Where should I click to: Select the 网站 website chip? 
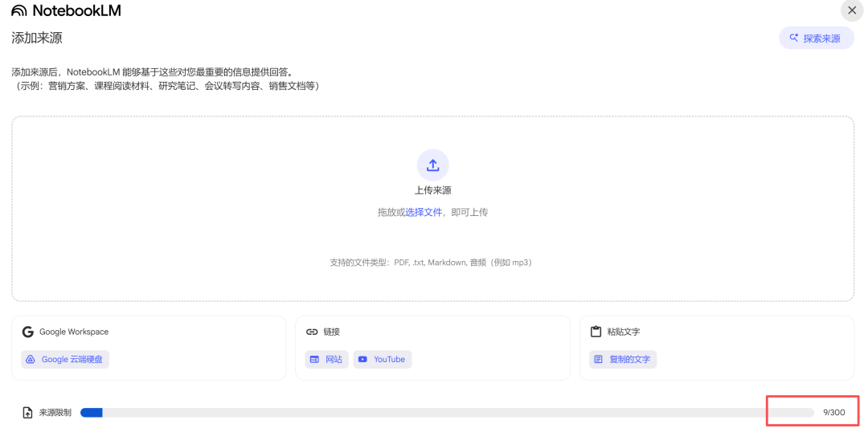(x=326, y=360)
